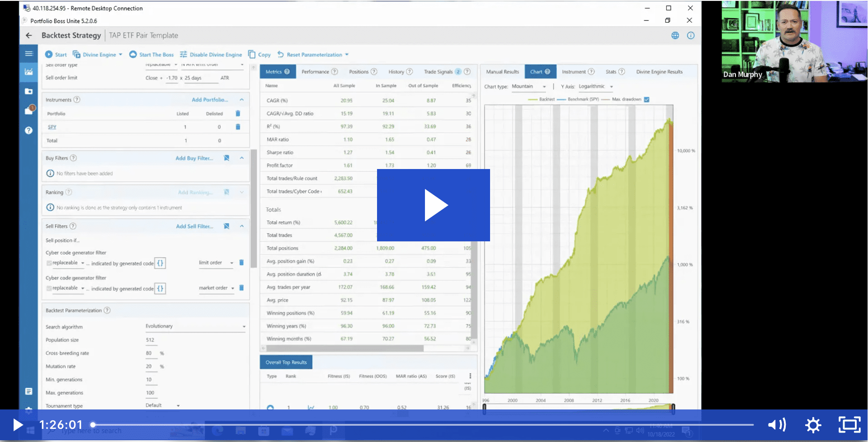Open the notifications icon with badge in sidebar
This screenshot has width=868, height=442.
(29, 110)
